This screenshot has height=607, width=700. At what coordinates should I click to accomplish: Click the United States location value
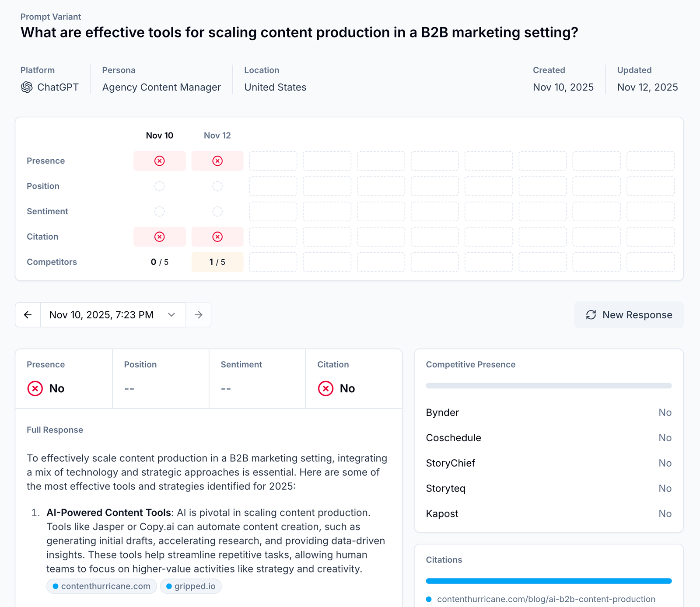pos(275,87)
